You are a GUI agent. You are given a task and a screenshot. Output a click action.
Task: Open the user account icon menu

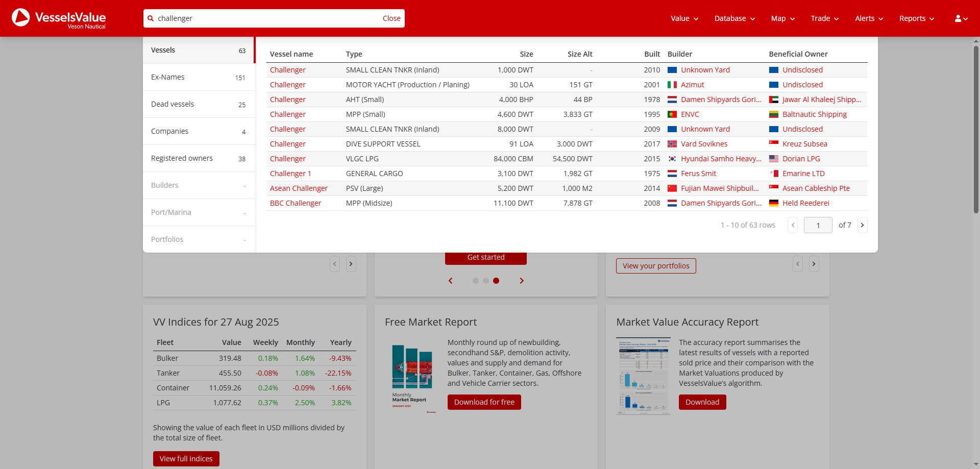(961, 18)
